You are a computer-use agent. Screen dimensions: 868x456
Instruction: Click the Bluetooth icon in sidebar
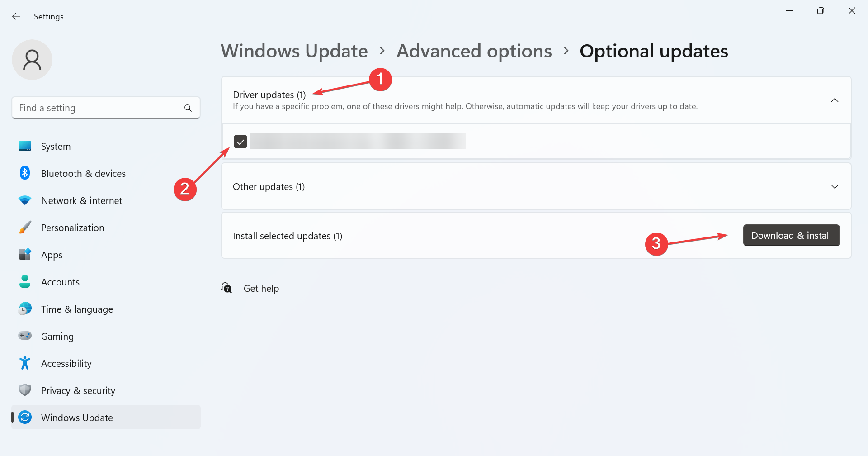point(25,173)
